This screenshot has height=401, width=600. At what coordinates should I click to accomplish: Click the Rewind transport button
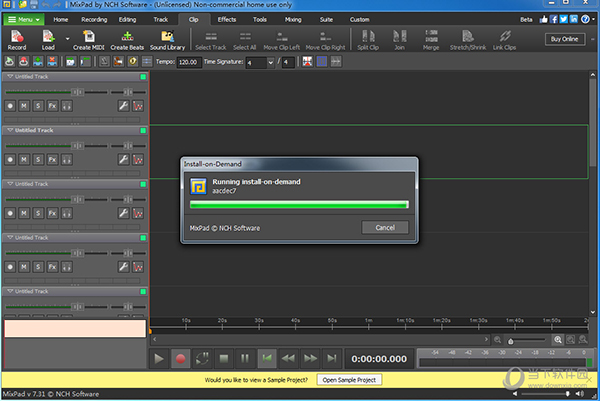288,359
